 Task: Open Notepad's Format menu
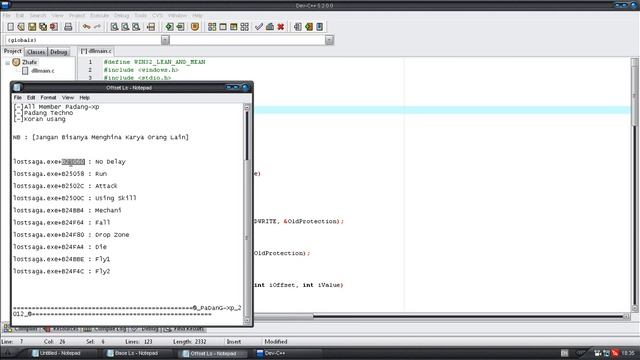pyautogui.click(x=48, y=98)
